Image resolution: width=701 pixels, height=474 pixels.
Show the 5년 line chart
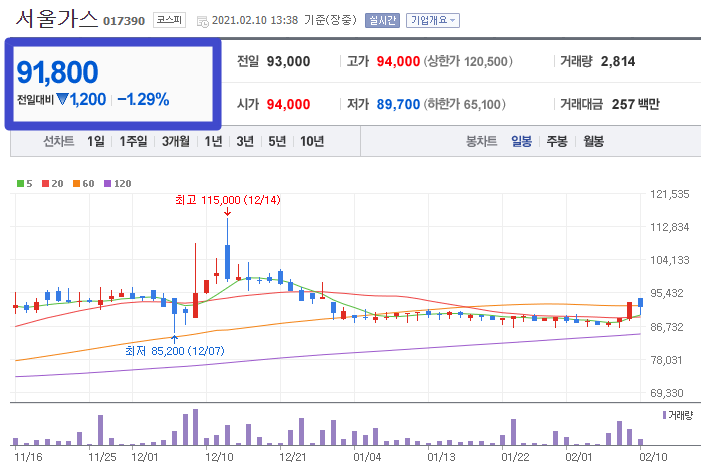277,141
